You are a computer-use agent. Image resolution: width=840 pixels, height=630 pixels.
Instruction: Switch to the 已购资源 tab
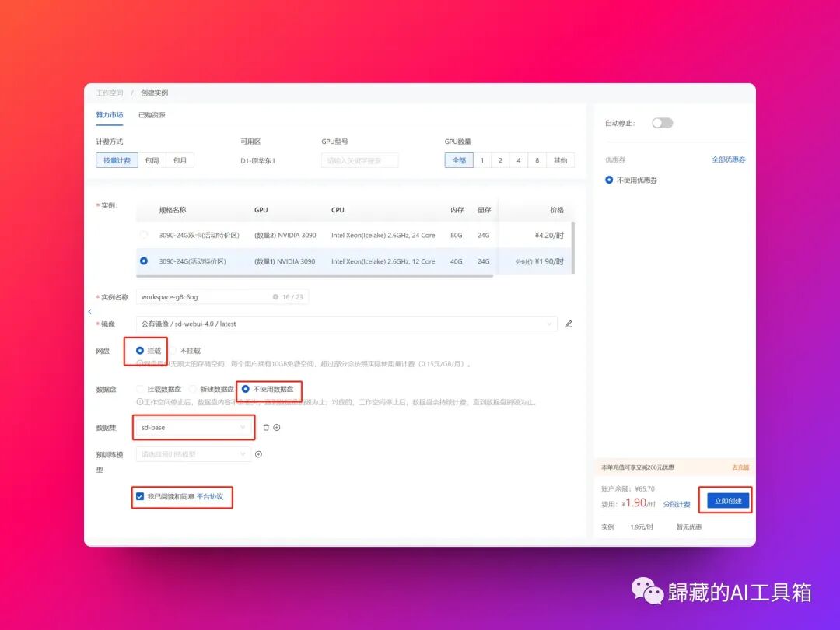click(x=152, y=115)
